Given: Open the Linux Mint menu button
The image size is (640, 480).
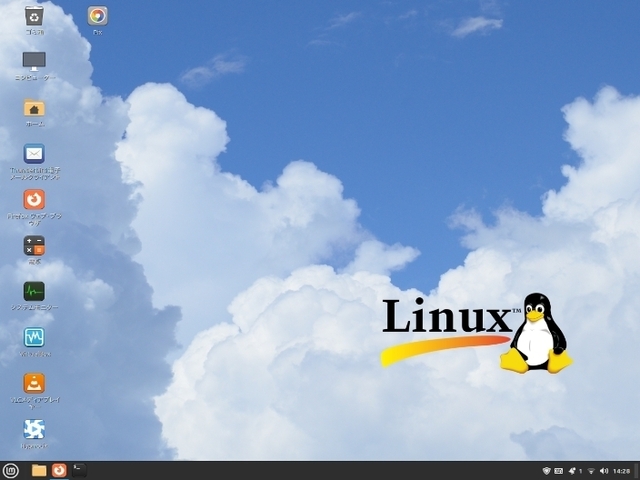Looking at the screenshot, I should 10,471.
